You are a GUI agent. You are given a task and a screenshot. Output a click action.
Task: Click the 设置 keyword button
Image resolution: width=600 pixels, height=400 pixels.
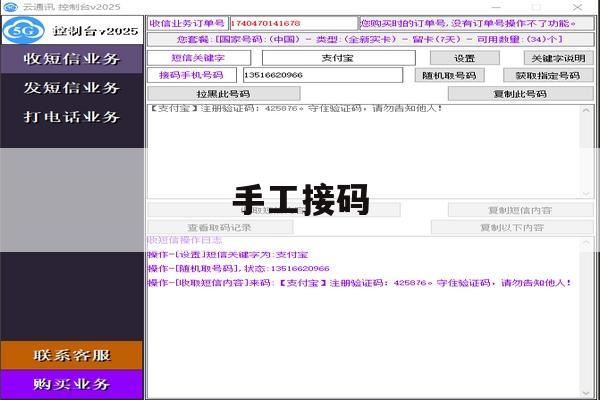click(x=465, y=58)
